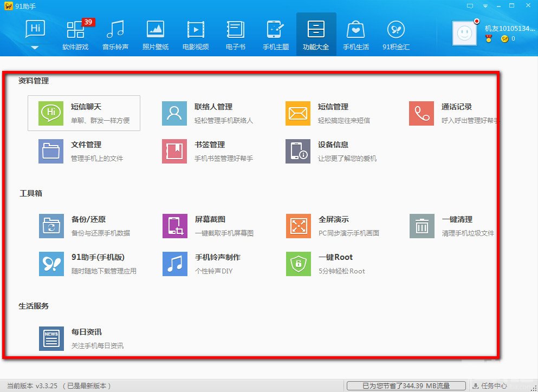Open the 一键清理 trash icon

click(422, 226)
